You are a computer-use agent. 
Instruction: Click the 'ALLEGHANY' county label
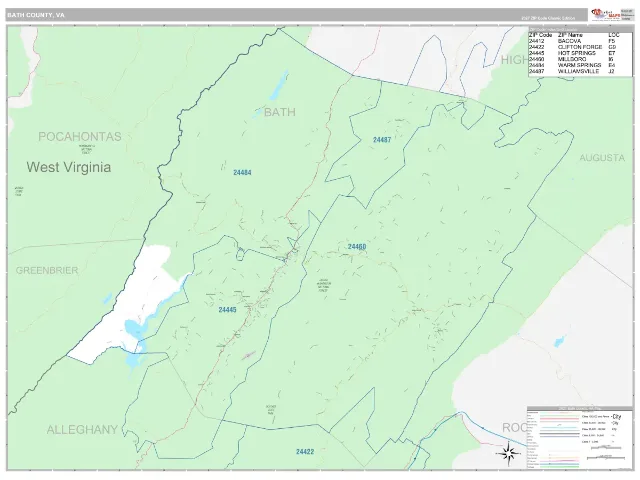(82, 429)
